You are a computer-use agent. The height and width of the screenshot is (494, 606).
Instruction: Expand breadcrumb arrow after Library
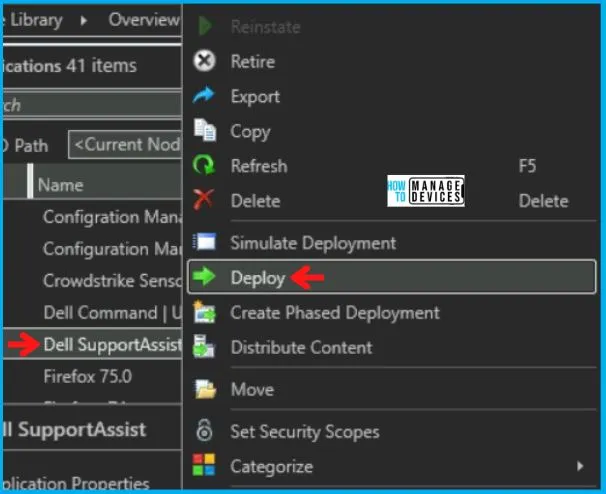(84, 20)
